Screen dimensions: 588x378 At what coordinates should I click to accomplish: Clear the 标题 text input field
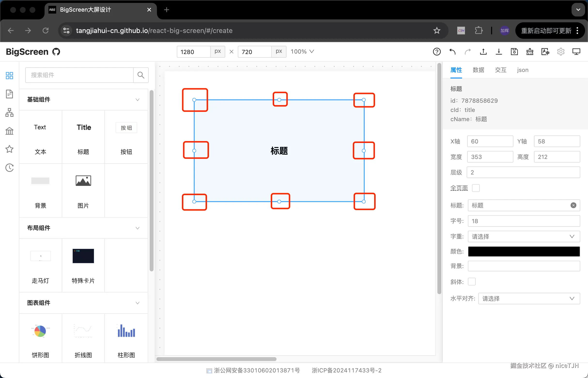(x=573, y=205)
